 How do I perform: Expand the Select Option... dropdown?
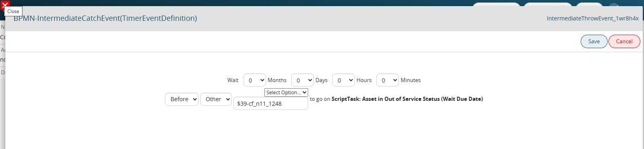[286, 92]
